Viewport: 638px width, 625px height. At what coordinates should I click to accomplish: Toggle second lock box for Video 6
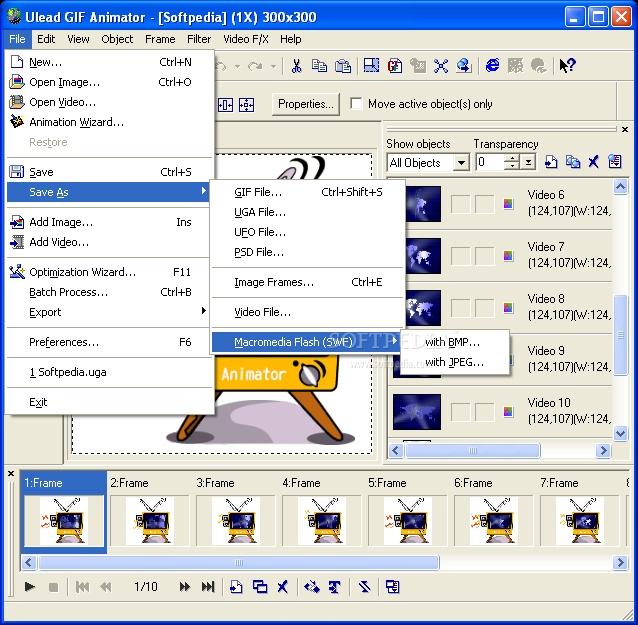(485, 204)
